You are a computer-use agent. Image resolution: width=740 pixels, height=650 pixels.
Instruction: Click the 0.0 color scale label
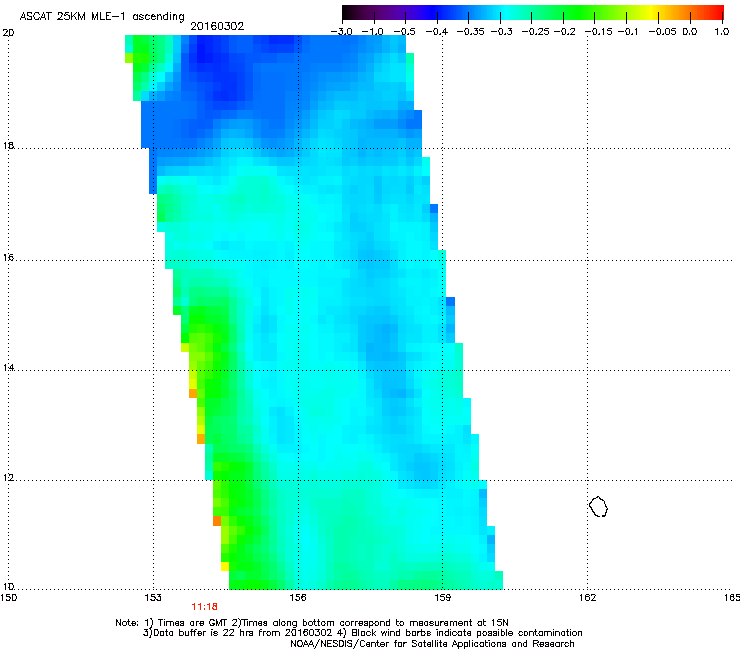(x=690, y=32)
